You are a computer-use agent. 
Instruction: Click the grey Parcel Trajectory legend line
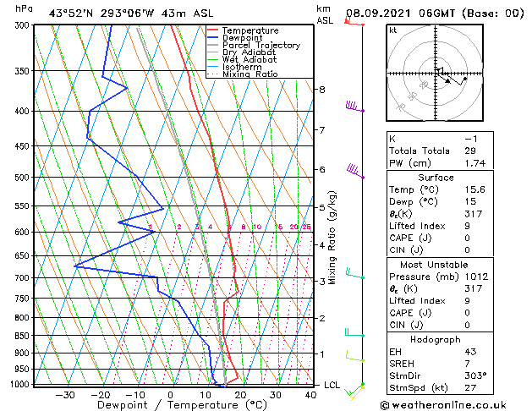(212, 45)
